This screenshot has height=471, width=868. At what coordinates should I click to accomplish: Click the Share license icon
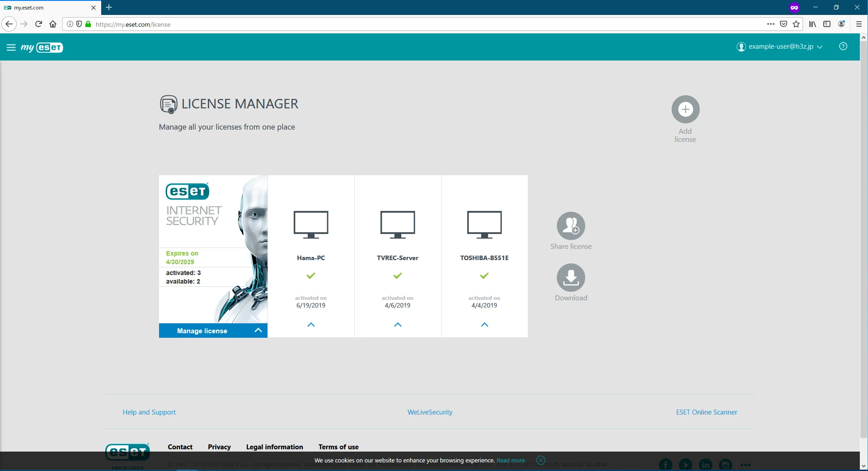[x=571, y=226]
